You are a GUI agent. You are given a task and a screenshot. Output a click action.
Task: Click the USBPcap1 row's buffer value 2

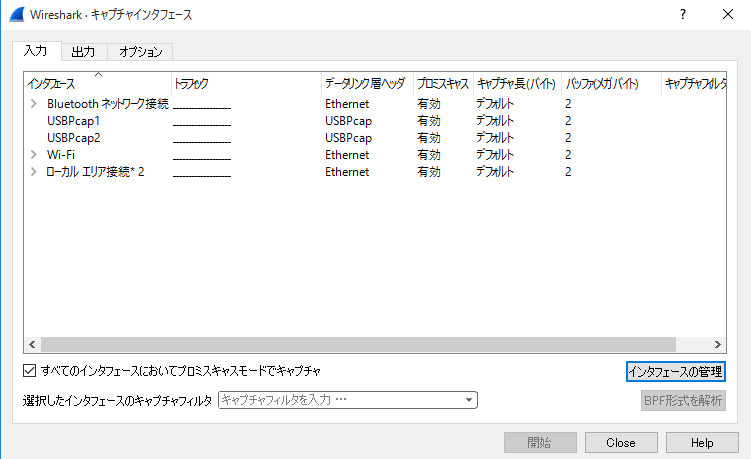click(568, 121)
